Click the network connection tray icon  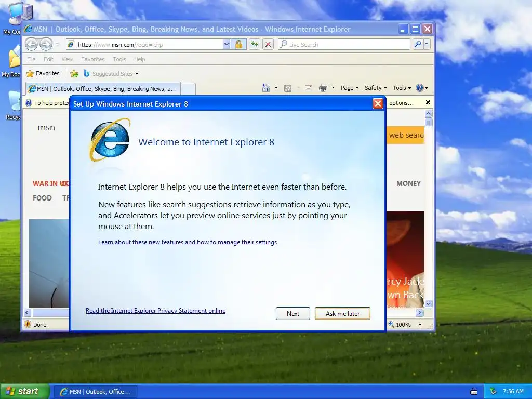[494, 391]
